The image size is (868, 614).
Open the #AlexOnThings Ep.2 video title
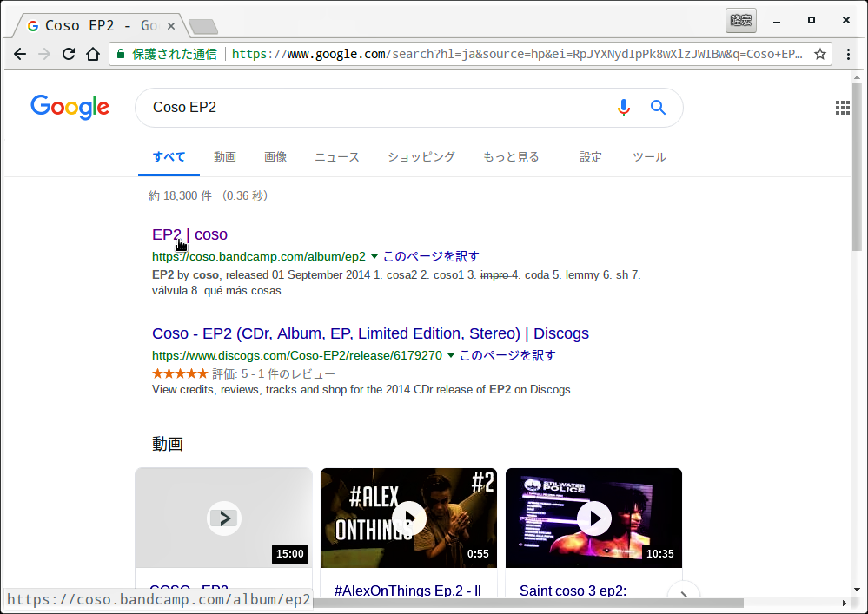click(407, 591)
